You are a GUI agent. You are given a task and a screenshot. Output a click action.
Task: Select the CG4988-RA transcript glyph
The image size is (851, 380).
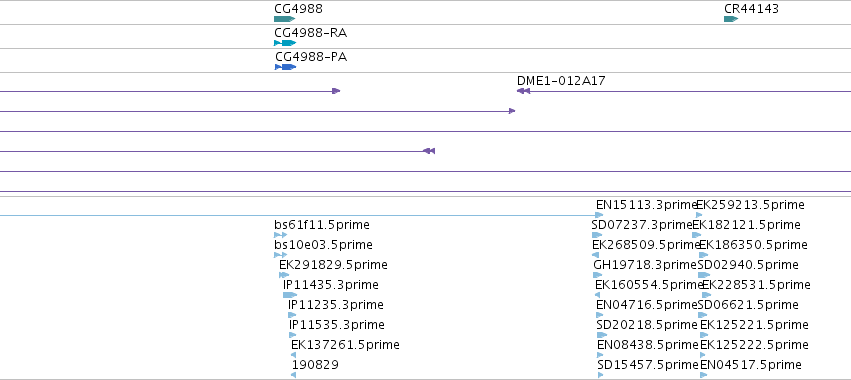[x=285, y=43]
